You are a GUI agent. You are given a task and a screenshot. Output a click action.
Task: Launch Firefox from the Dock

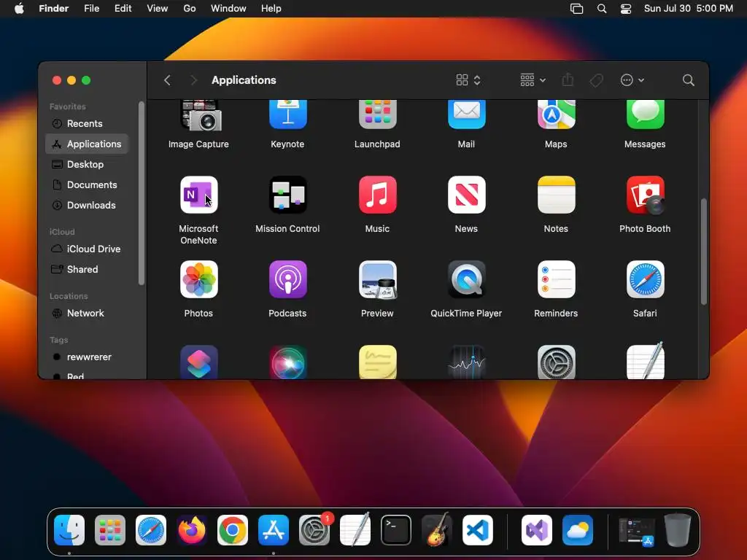click(192, 530)
